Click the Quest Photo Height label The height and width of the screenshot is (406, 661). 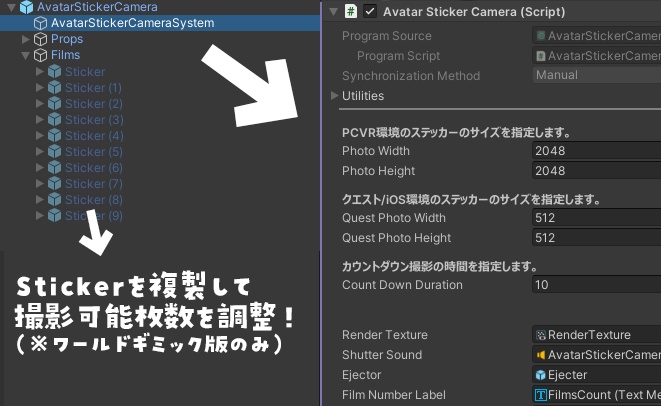[396, 238]
